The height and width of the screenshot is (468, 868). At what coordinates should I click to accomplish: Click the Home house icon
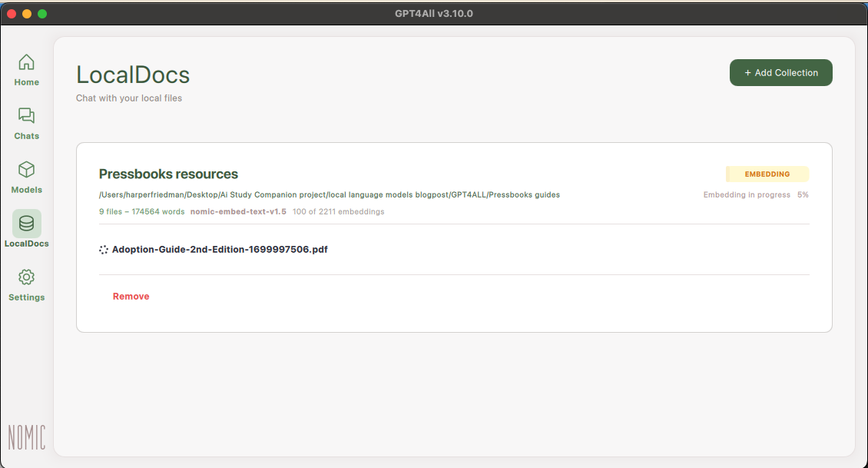(26, 62)
